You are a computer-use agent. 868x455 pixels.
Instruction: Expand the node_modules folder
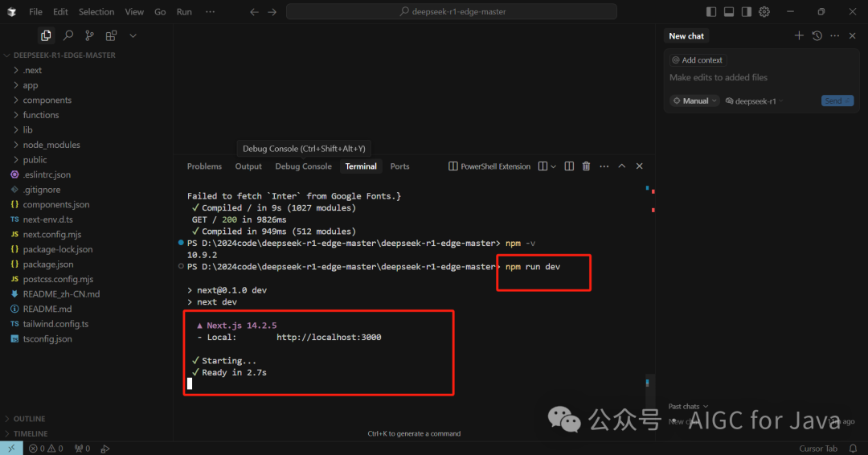51,145
